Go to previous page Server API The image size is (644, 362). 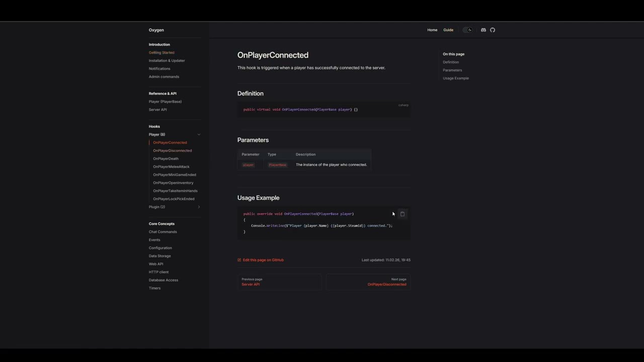279,282
